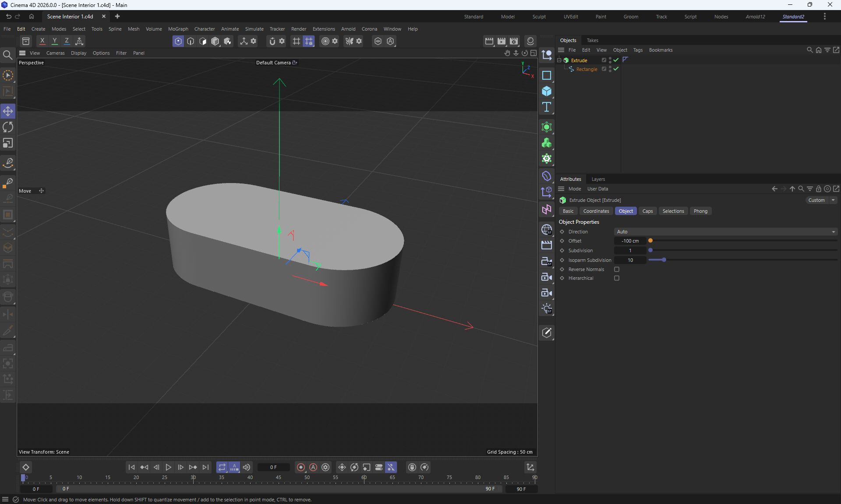
Task: Enable the Hierarchical checkbox
Action: 617,278
